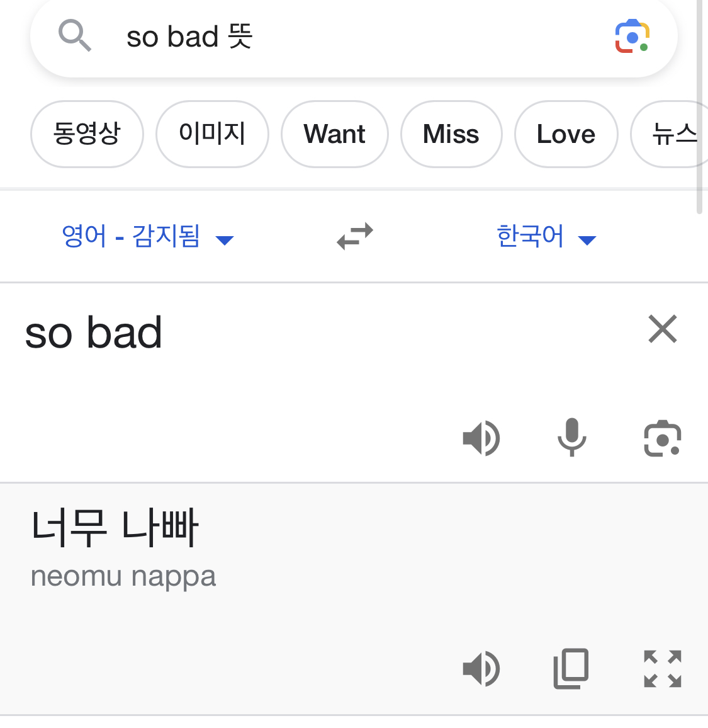The width and height of the screenshot is (708, 728).
Task: Open camera translation for the source text
Action: [x=662, y=438]
